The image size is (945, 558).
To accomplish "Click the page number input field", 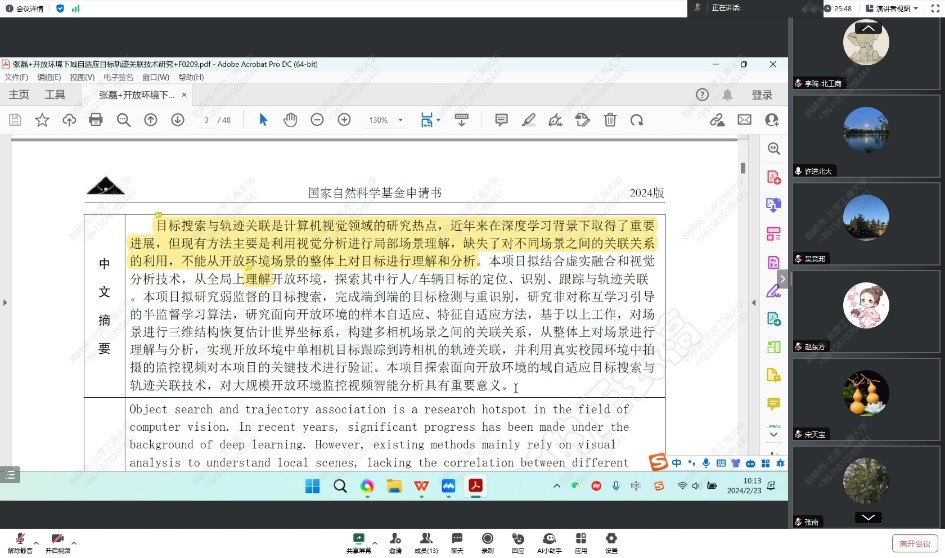I will pos(207,120).
